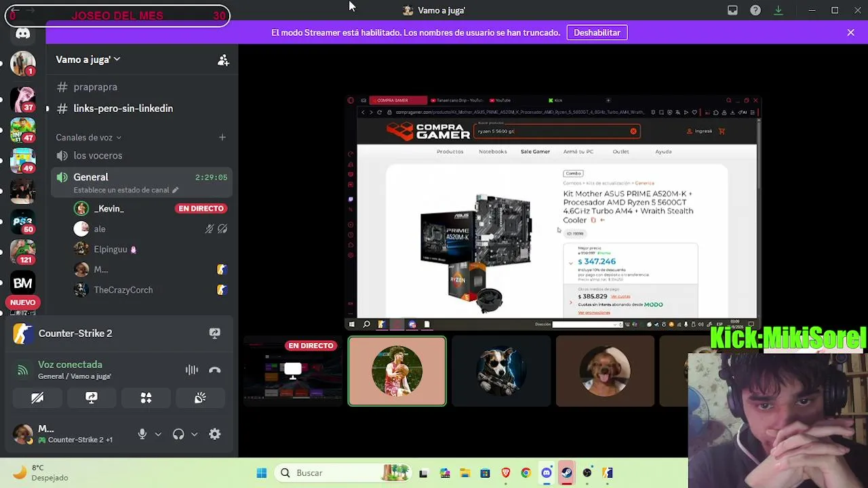Open the BM server icon
Screen dimensions: 868x488
[x=23, y=283]
